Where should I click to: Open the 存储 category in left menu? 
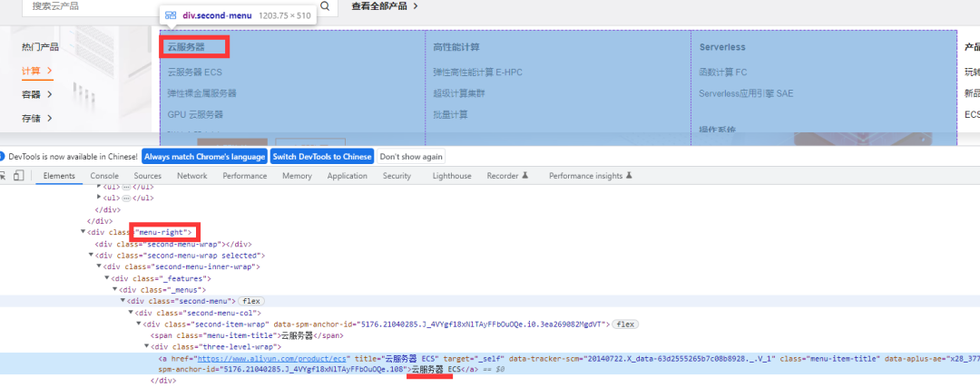click(37, 118)
